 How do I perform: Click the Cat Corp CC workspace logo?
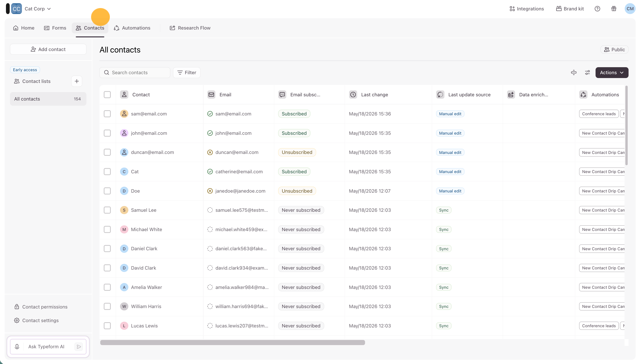coord(17,9)
